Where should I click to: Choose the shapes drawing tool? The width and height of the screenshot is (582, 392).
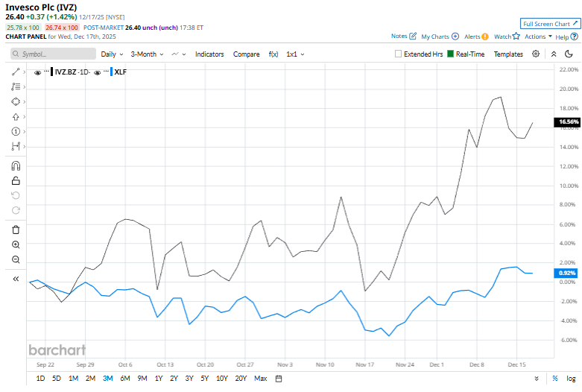coord(16,101)
